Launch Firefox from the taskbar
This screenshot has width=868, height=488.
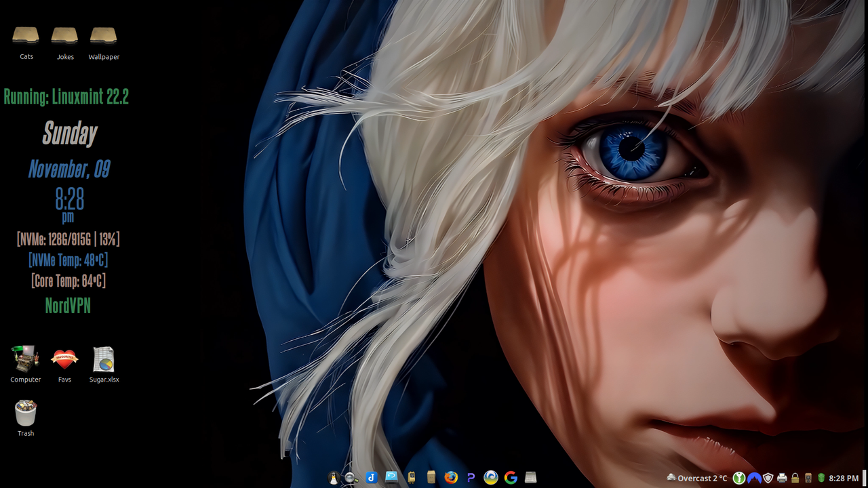click(x=450, y=477)
